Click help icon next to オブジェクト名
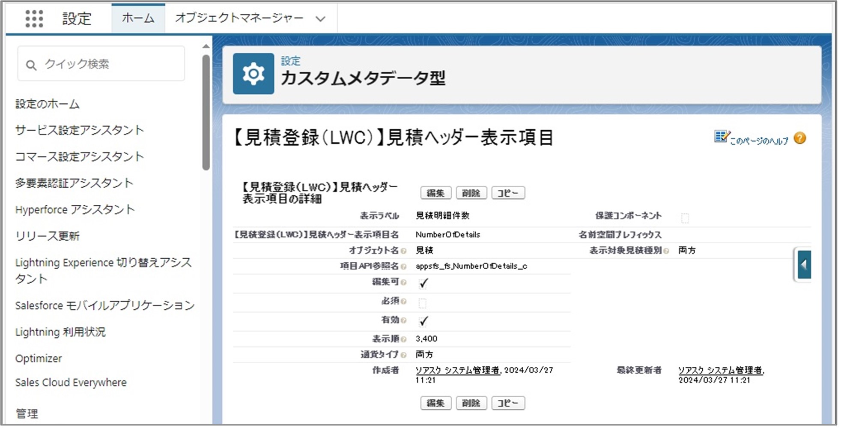868x428 pixels. (403, 251)
